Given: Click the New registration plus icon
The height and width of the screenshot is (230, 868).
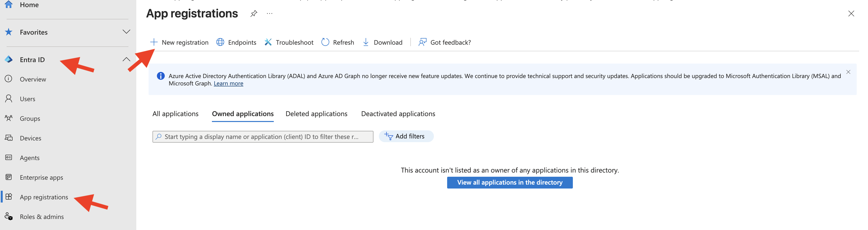Looking at the screenshot, I should click(154, 42).
